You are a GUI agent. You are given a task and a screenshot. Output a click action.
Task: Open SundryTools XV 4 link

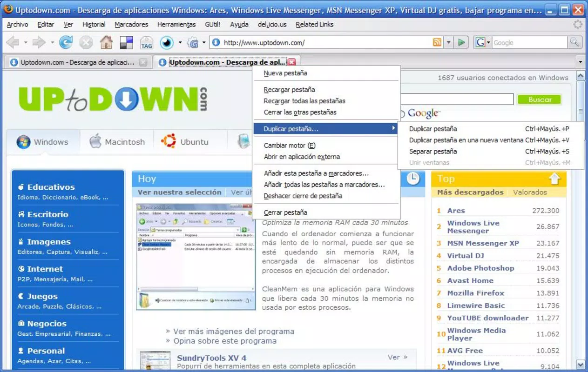[x=211, y=358]
